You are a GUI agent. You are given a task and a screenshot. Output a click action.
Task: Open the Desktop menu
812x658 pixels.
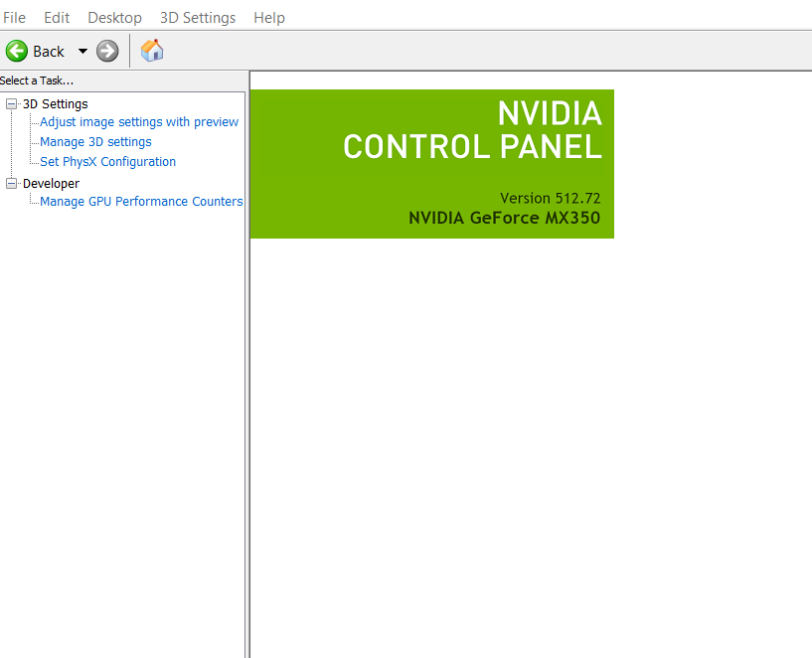tap(114, 18)
